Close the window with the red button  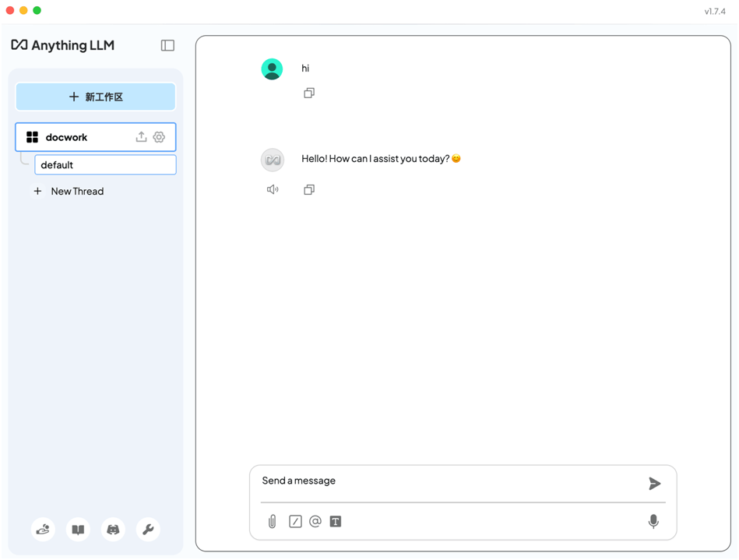click(10, 10)
